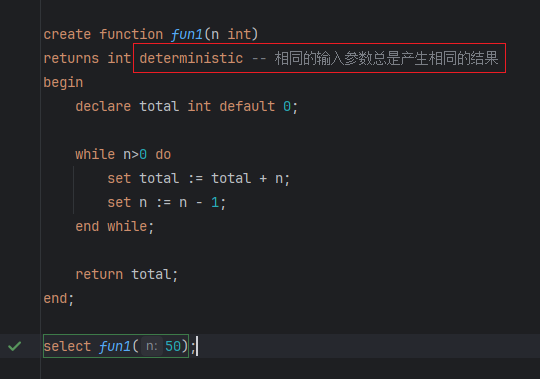Click the value 50 in the function call
Screen dimensions: 540x379
coord(173,346)
